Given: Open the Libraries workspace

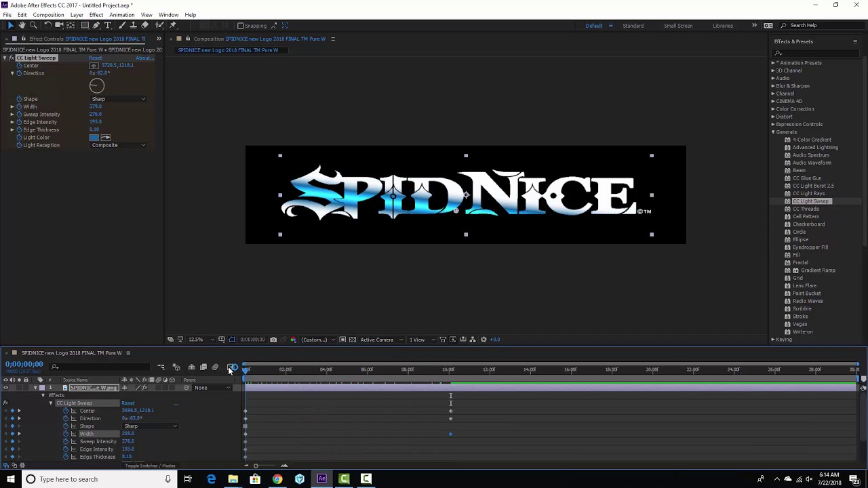Looking at the screenshot, I should (723, 26).
